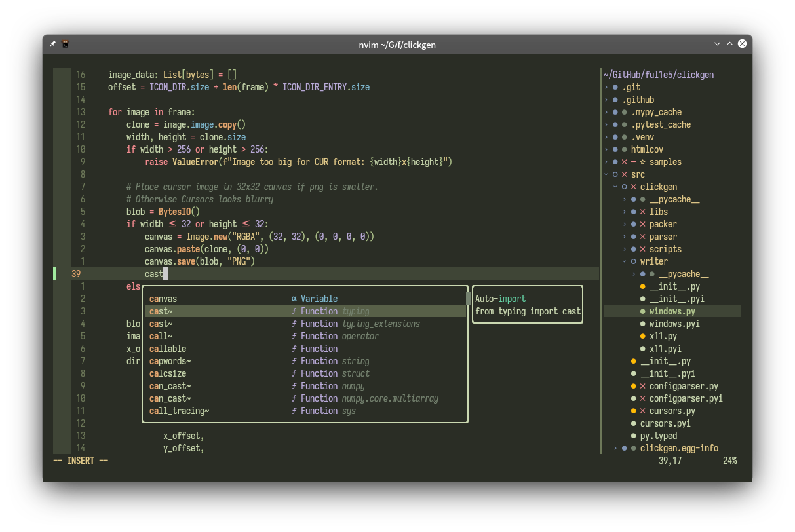Collapse the src folder

(x=606, y=174)
